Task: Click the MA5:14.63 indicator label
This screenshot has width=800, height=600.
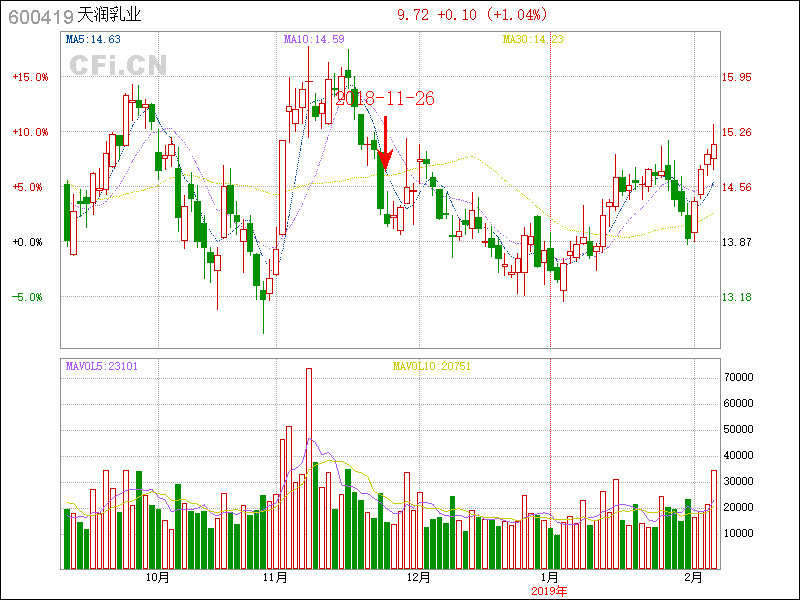Action: tap(93, 40)
